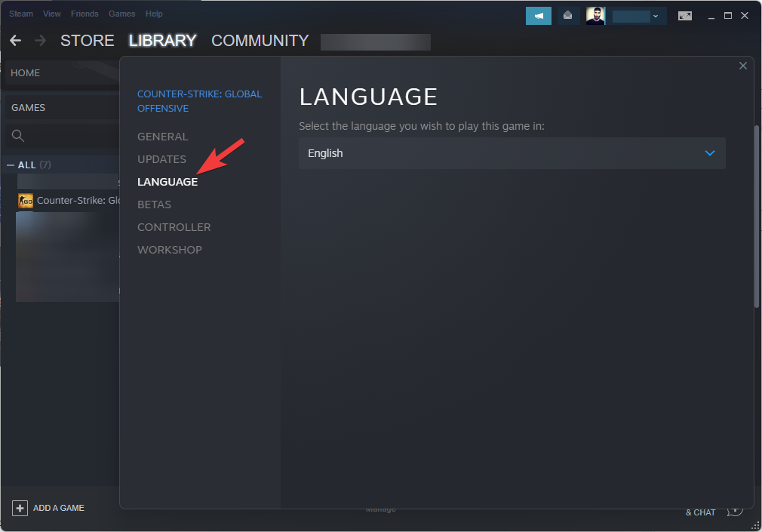Close the properties dialog with X
The image size is (762, 532).
(x=743, y=66)
